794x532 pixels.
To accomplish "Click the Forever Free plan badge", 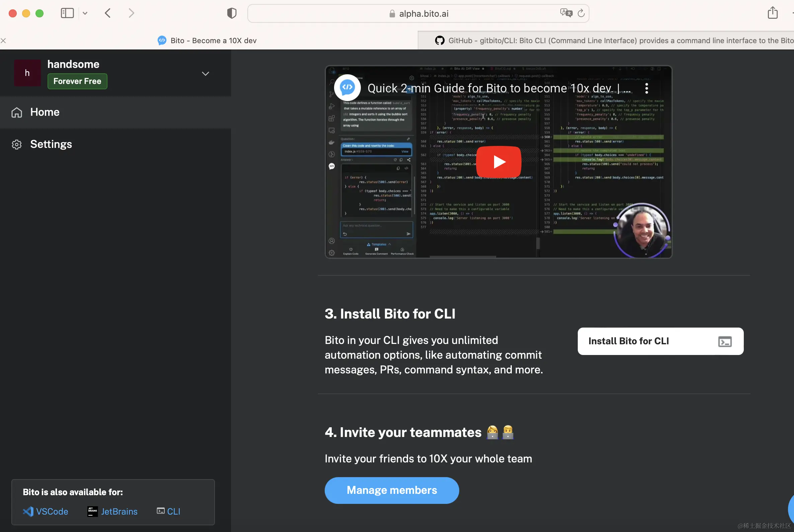I will click(77, 81).
